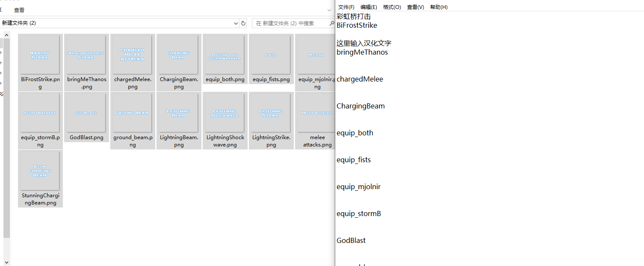Select the ground_beam.png file thumbnail
The height and width of the screenshot is (266, 644).
pos(132,113)
